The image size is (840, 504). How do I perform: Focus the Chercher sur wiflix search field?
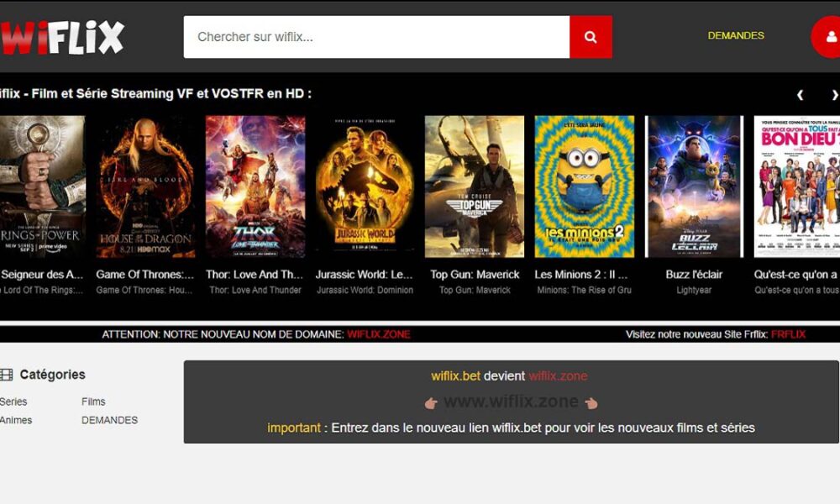(376, 37)
